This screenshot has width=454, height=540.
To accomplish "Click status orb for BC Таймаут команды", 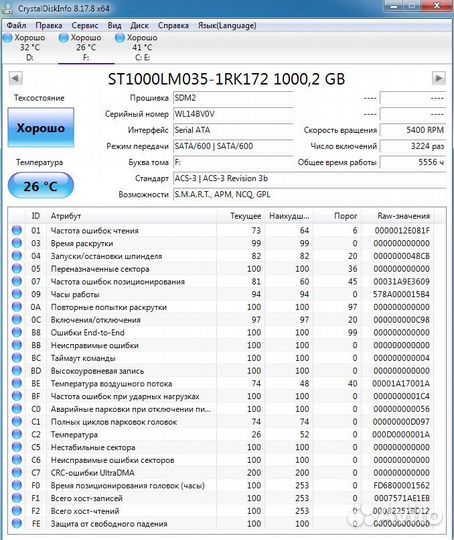I will pos(17,357).
